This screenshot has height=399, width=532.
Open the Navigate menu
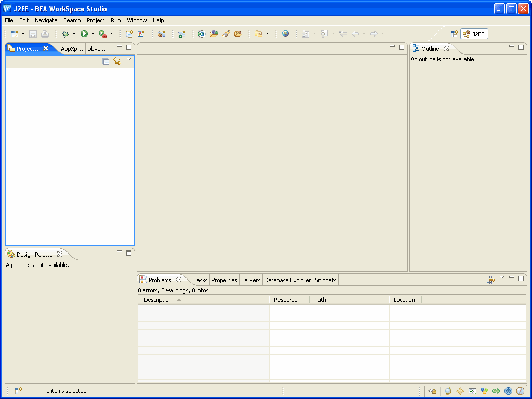tap(46, 20)
